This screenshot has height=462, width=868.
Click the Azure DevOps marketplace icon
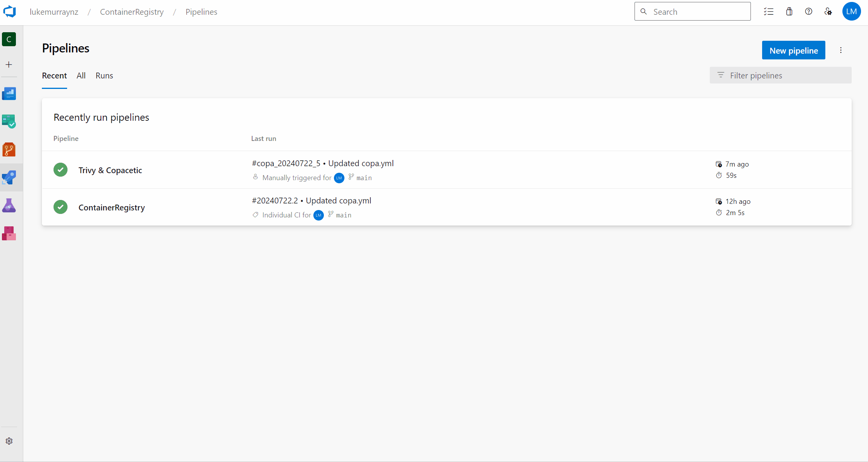(x=789, y=12)
